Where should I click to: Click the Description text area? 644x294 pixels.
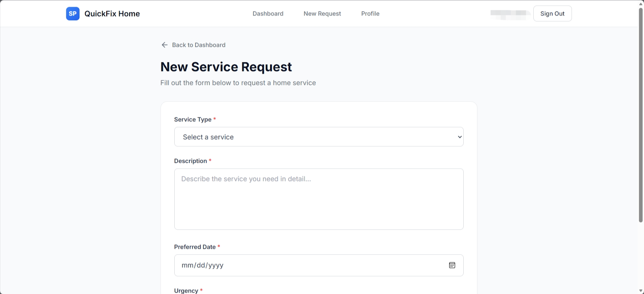coord(319,199)
